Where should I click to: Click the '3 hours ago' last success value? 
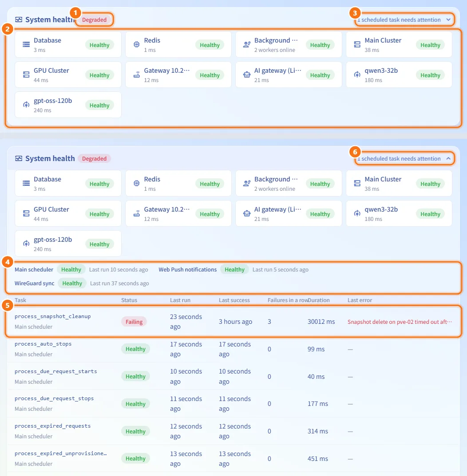235,322
